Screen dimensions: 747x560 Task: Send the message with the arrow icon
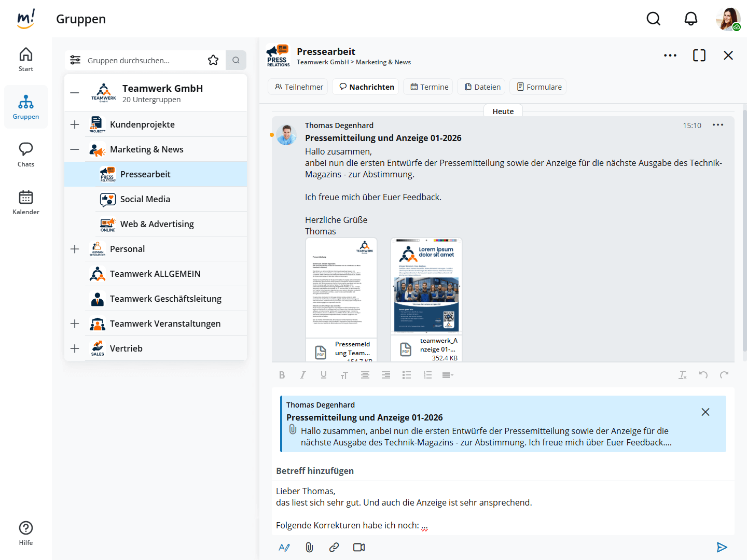point(722,547)
